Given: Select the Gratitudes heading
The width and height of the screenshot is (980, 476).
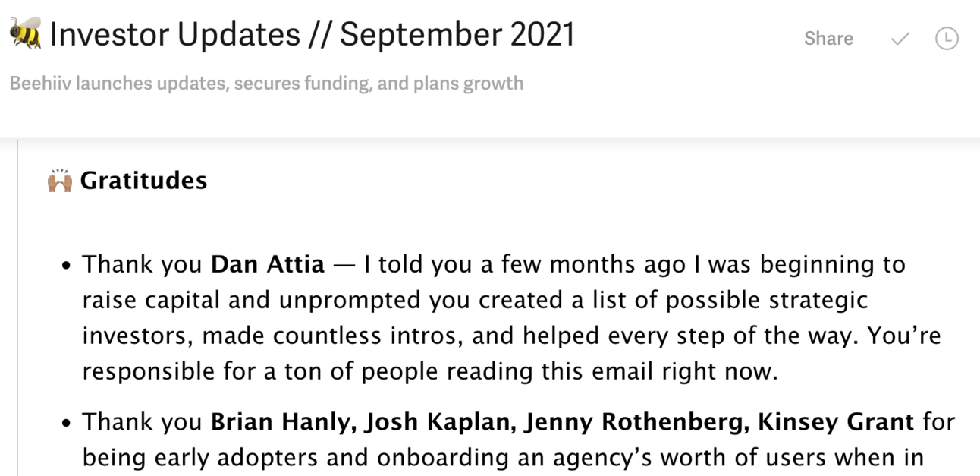Looking at the screenshot, I should 143,181.
